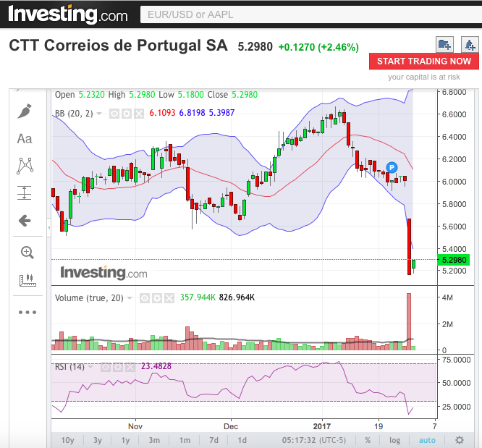The image size is (482, 448).
Task: Expand the Volume (true, 20) dropdown arrow
Action: click(x=130, y=298)
